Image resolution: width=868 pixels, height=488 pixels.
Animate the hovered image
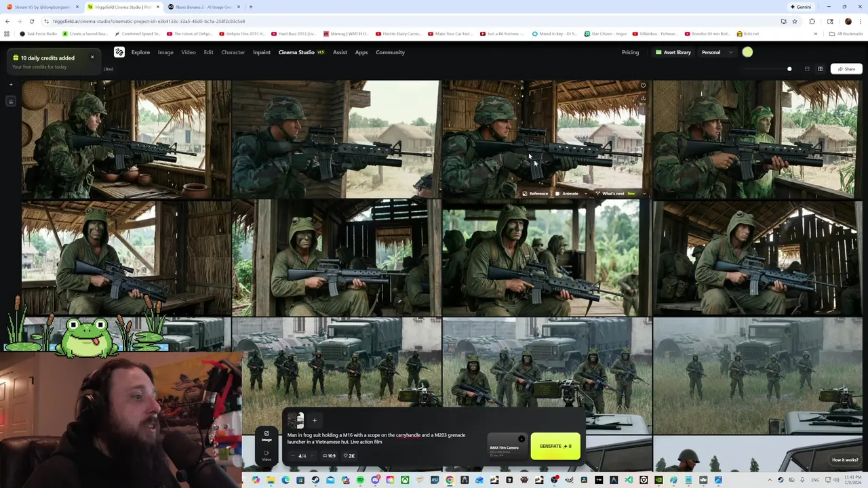pos(567,194)
